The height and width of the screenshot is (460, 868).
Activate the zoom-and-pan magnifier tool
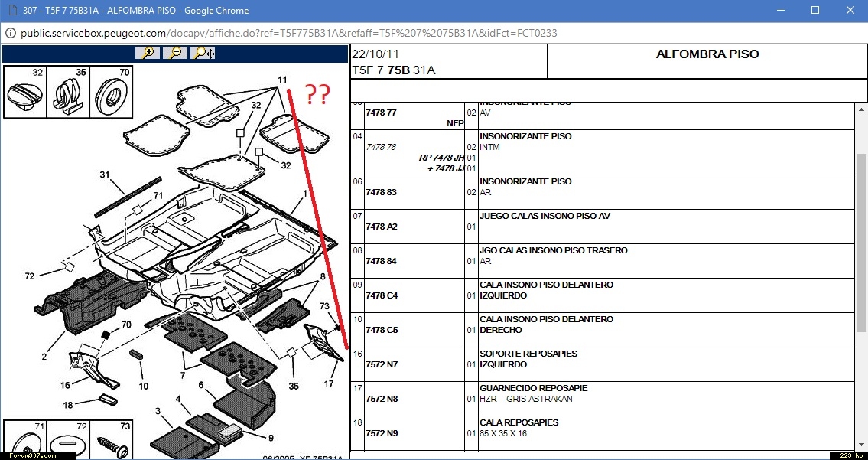point(203,54)
